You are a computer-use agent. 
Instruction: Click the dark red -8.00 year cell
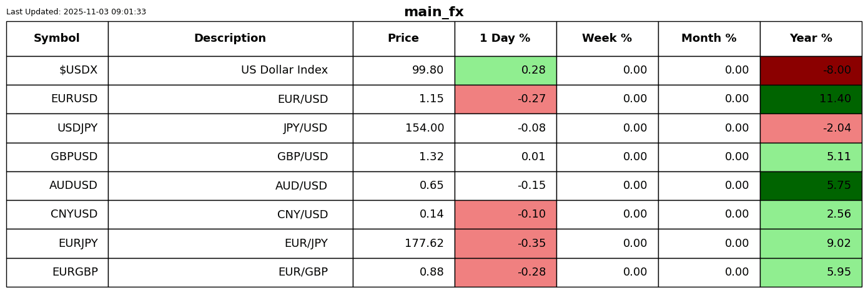point(811,70)
